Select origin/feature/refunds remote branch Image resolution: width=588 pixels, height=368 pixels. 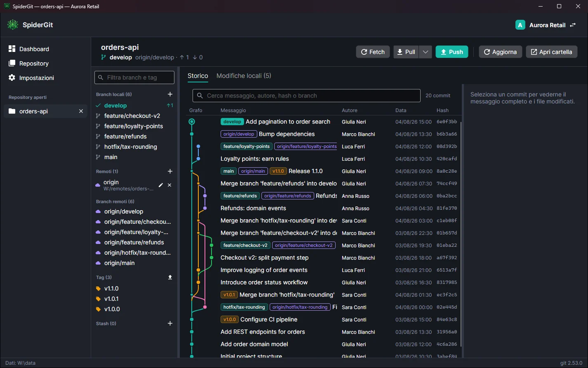(134, 242)
